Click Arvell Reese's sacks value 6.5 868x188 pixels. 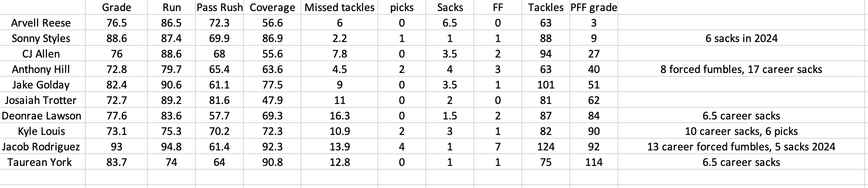pos(450,23)
